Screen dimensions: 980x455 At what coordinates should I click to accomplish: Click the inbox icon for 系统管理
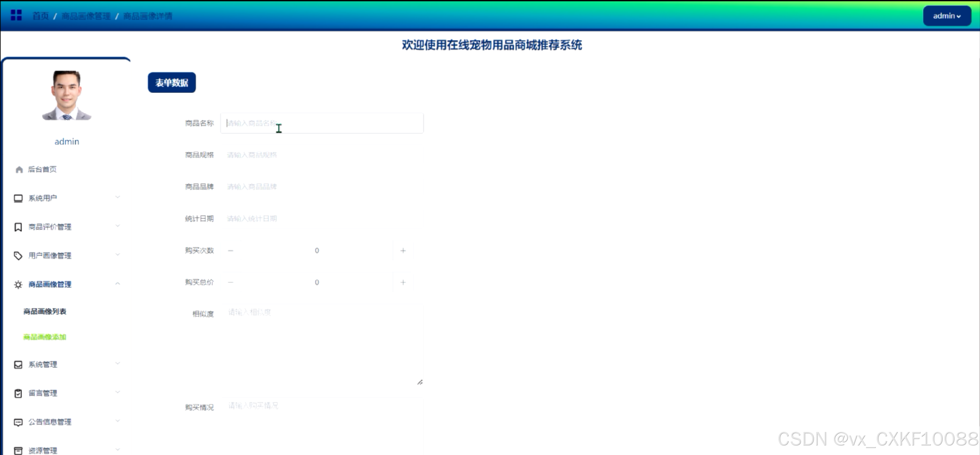click(x=18, y=365)
